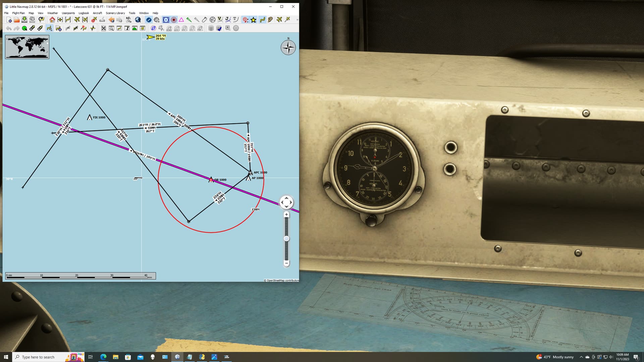This screenshot has height=362, width=644.
Task: Click the Reset all for new flight icon
Action: tap(42, 20)
